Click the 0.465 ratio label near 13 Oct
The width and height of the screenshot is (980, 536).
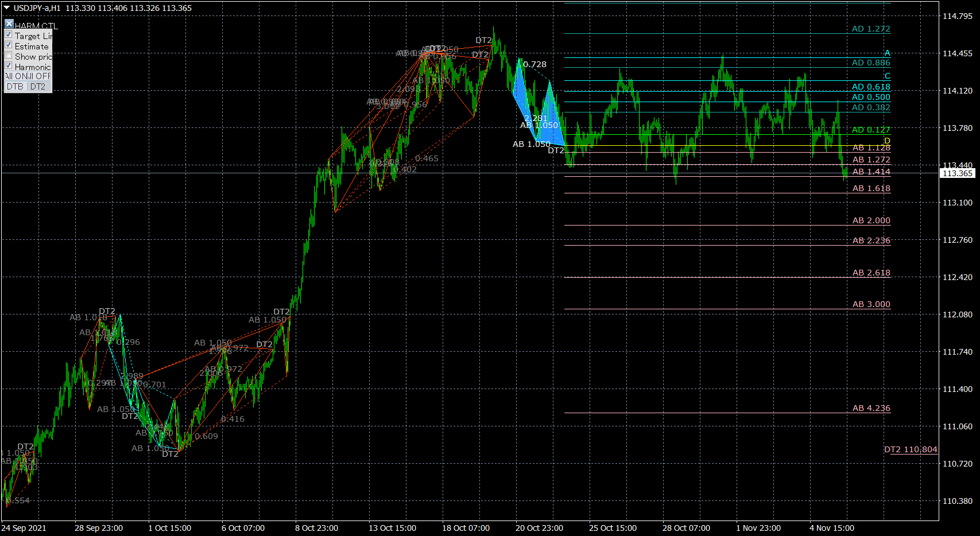coord(427,158)
